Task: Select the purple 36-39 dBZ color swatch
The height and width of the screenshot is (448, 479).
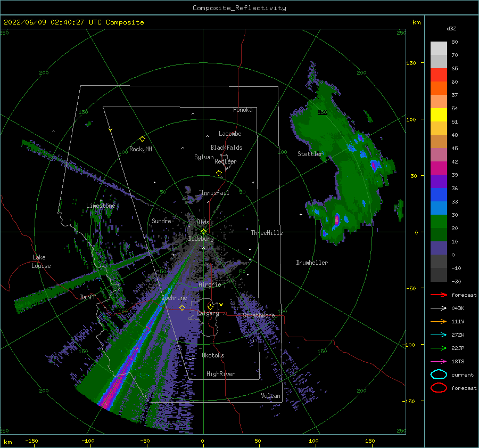Action: 439,181
